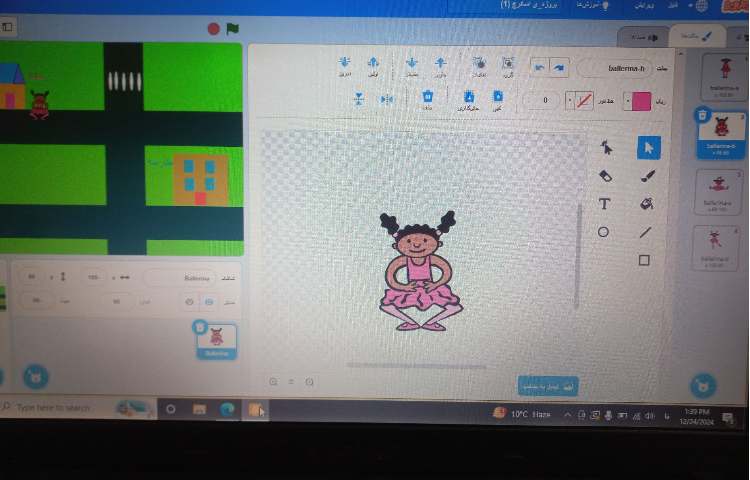Click the green flag to run

click(233, 29)
